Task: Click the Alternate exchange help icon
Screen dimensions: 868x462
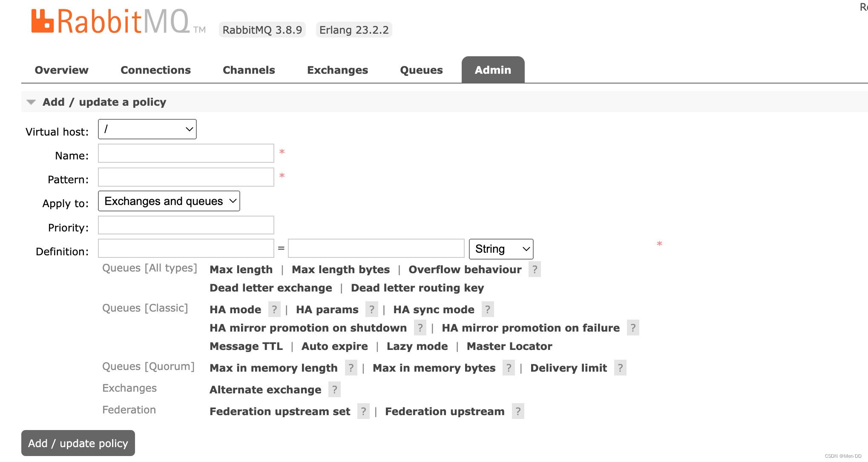Action: (334, 389)
